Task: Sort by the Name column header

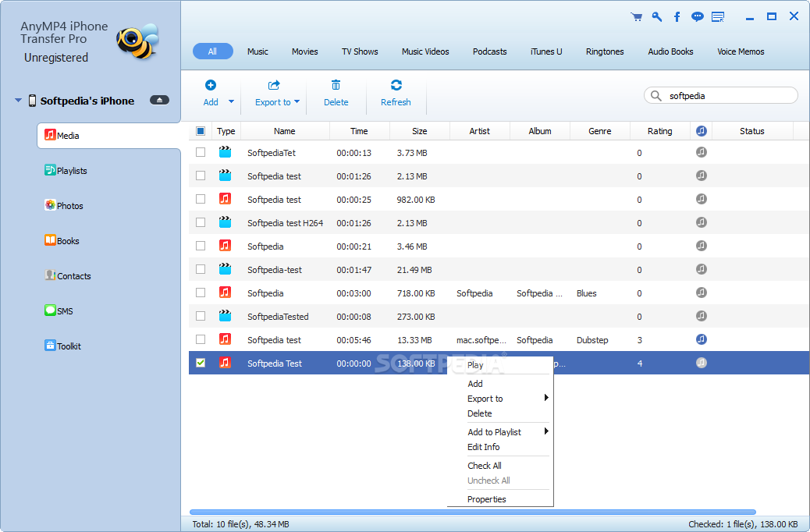Action: pos(285,131)
